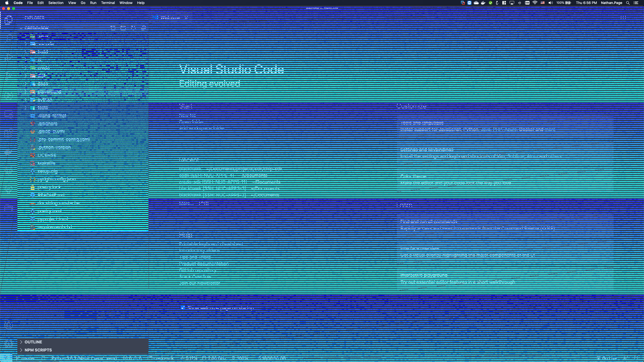This screenshot has width=644, height=362.
Task: Expand the .venv folder chevron
Action: 25,36
